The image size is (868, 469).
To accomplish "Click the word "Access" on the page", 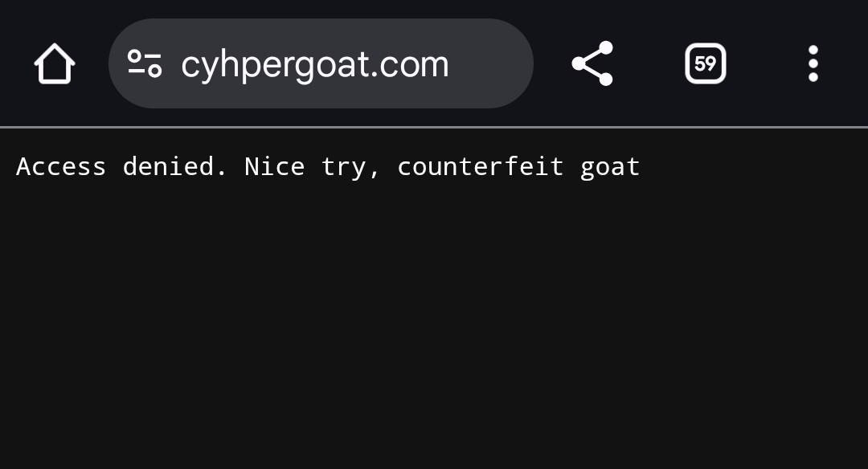I will tap(61, 167).
